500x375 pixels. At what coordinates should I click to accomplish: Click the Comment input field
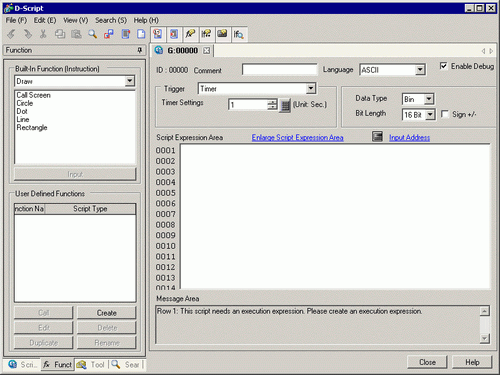click(280, 70)
